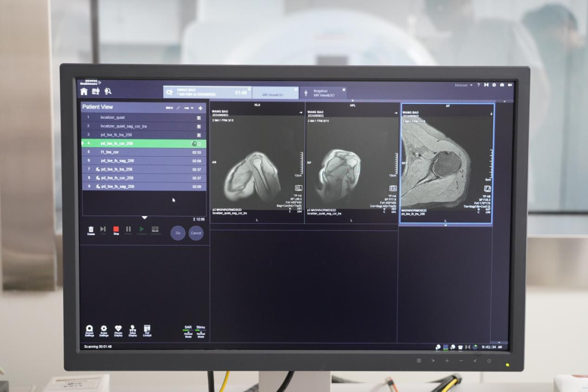588x392 pixels.
Task: Open the patient search magnifier icon
Action: click(108, 91)
